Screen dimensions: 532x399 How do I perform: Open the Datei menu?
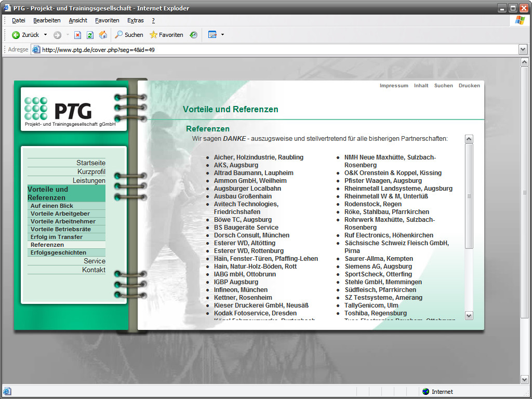pyautogui.click(x=19, y=20)
